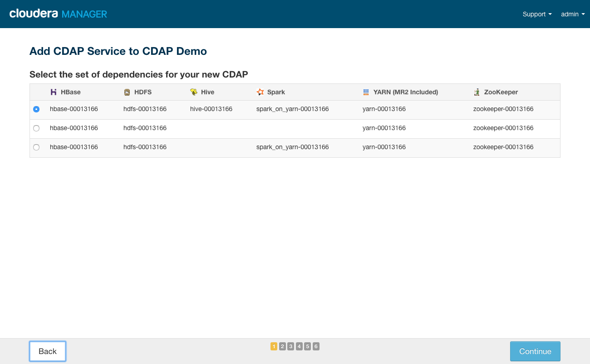Click the YARN (MR2 Included) column label
Viewport: 590px width, 364px height.
point(405,92)
